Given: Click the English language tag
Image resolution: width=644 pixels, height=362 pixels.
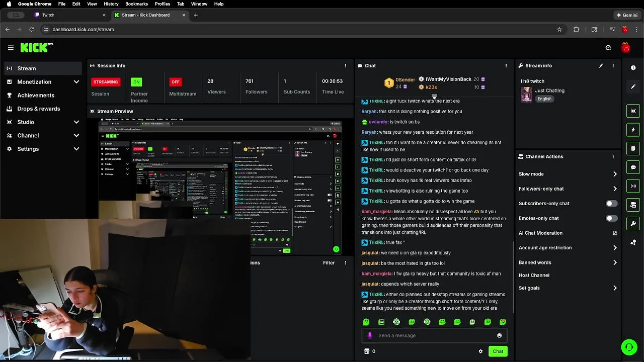Looking at the screenshot, I should 544,99.
